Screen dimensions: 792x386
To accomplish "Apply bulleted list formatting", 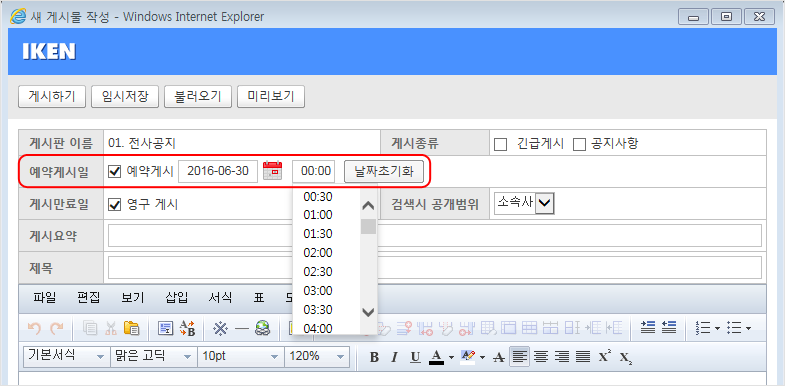I will pos(733,328).
